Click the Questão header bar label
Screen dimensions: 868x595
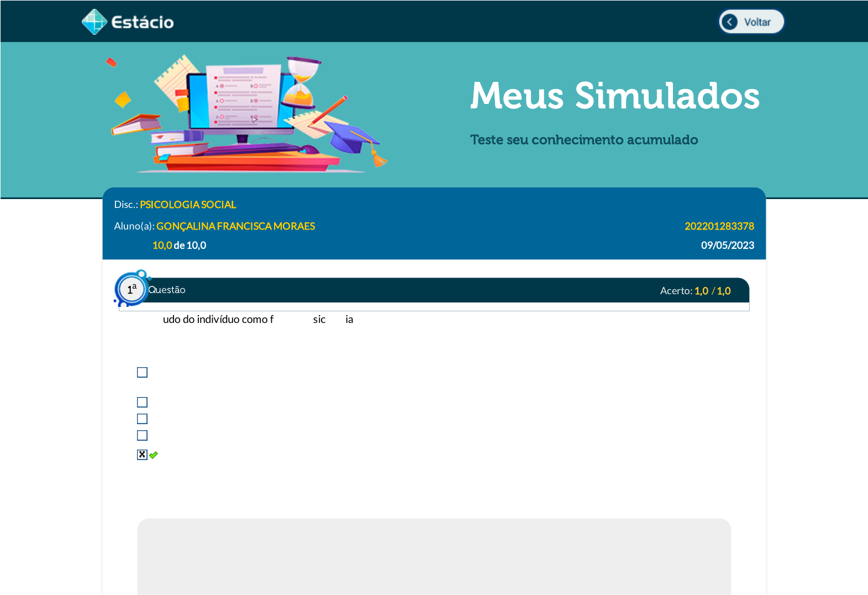pyautogui.click(x=167, y=290)
